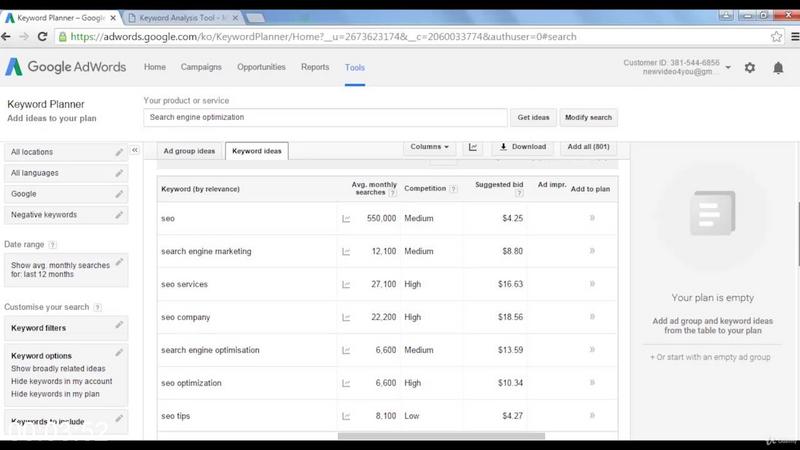The height and width of the screenshot is (450, 800).
Task: Add seo optimization to plan
Action: (x=592, y=383)
